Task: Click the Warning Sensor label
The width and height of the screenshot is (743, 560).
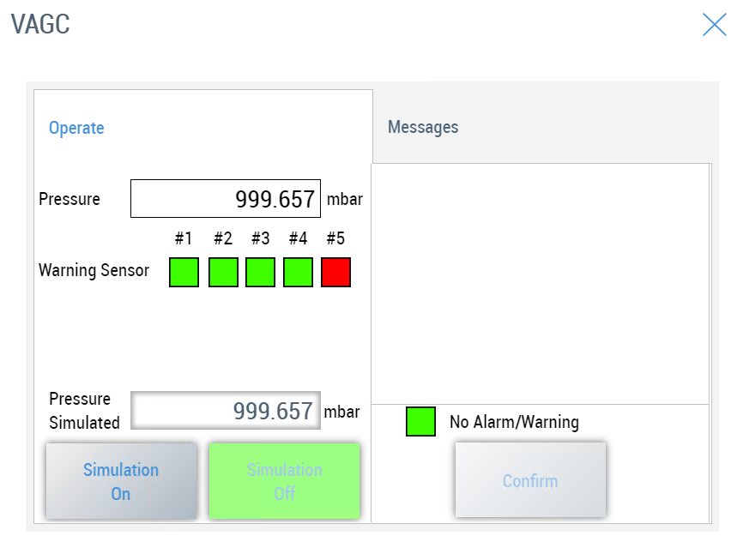Action: point(94,271)
